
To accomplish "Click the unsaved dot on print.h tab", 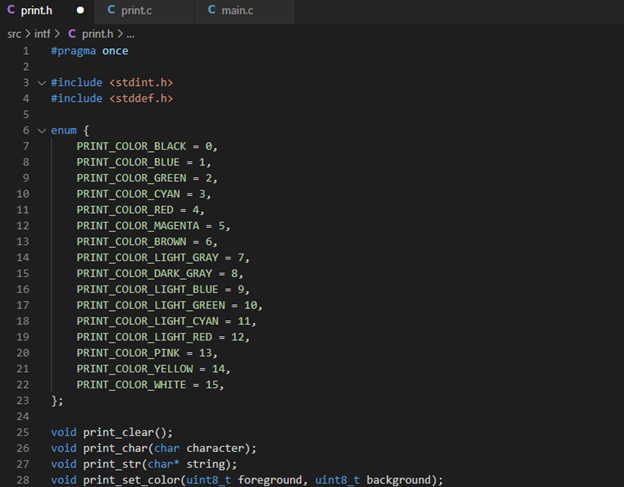I will 81,11.
